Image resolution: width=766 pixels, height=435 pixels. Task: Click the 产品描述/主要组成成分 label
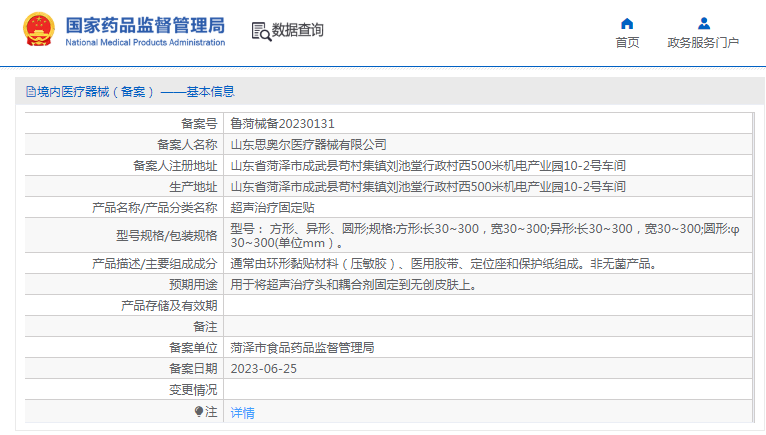click(x=154, y=264)
